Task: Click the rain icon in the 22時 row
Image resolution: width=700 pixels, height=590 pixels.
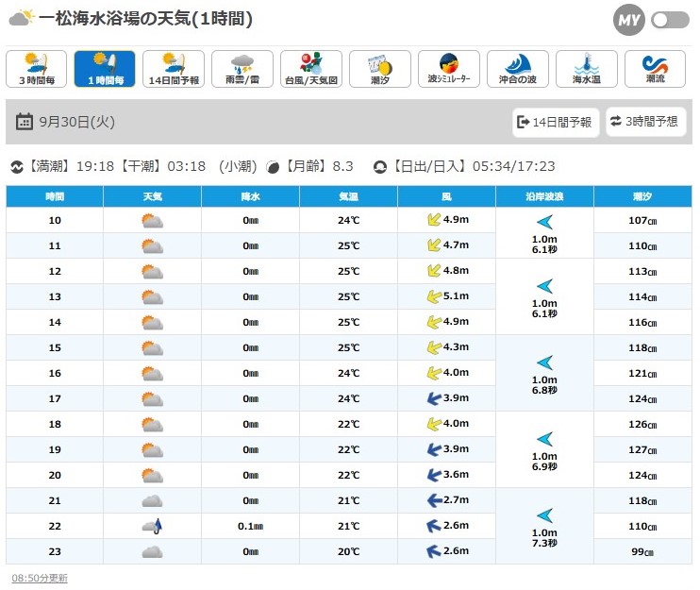Action: (x=152, y=526)
